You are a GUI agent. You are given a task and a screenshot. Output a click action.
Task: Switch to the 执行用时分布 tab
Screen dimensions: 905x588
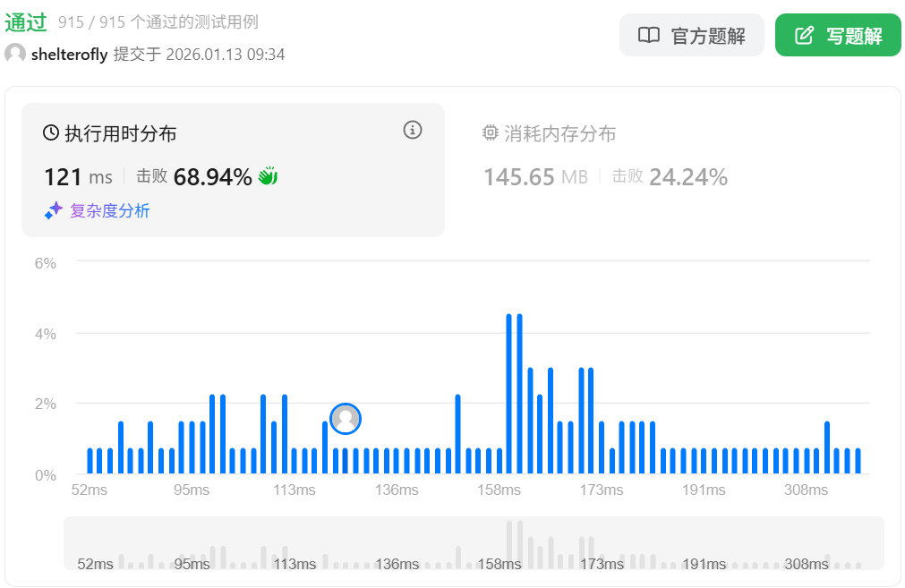pos(121,134)
